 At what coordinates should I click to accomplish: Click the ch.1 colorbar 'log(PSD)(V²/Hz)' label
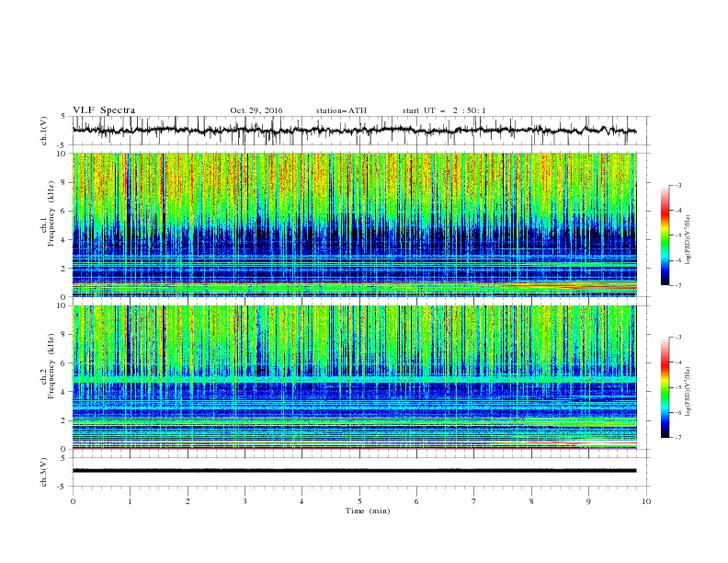tap(688, 240)
